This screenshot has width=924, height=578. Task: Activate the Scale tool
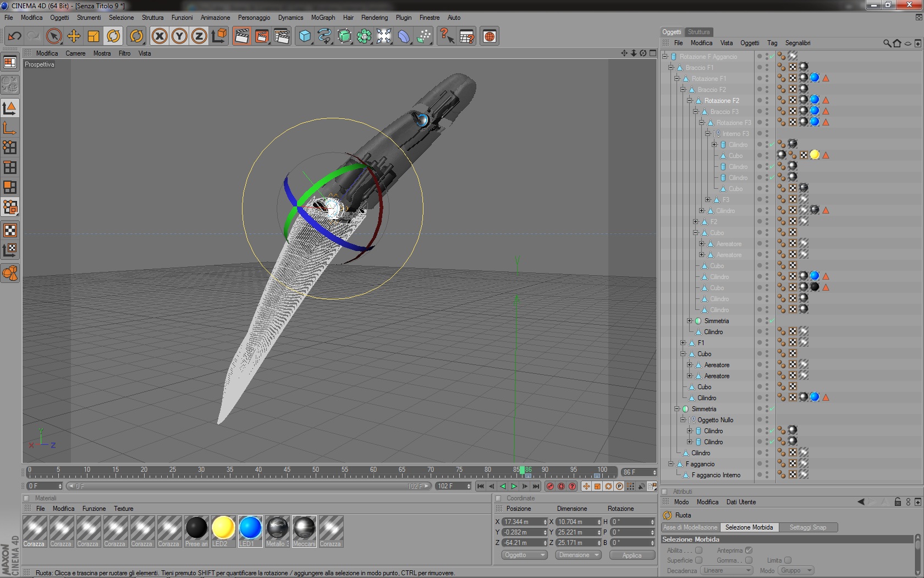click(94, 36)
